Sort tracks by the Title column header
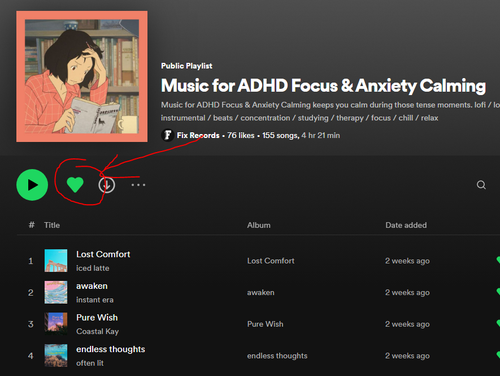500x376 pixels. point(52,225)
